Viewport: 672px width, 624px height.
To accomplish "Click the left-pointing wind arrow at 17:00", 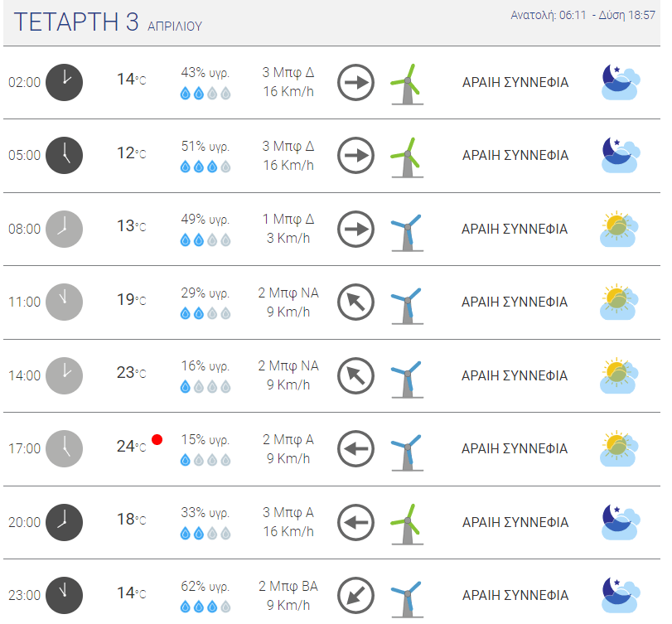I will click(x=355, y=448).
